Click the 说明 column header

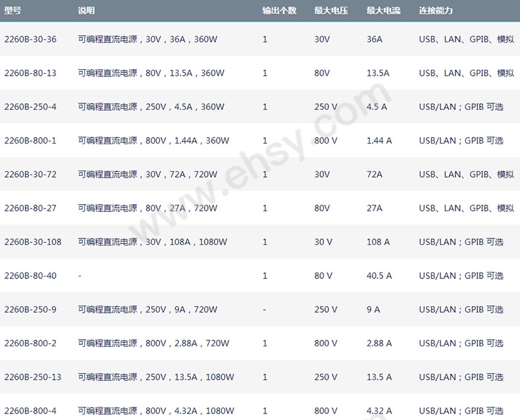[86, 11]
